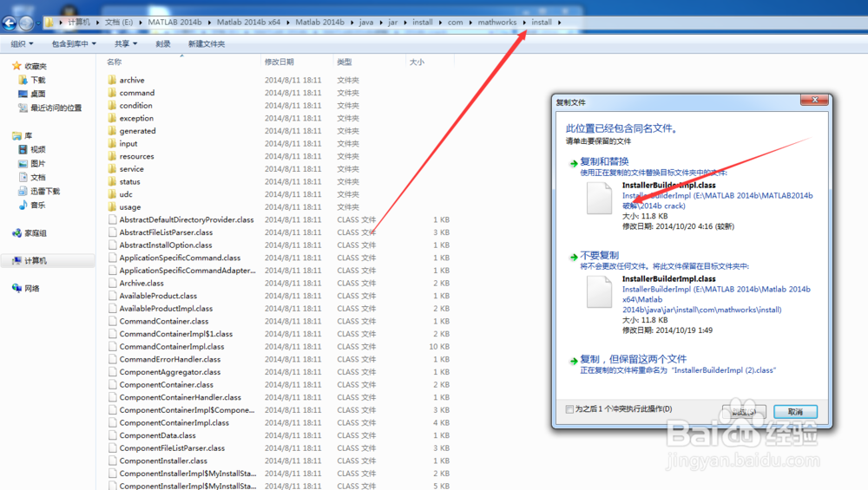The image size is (868, 490).
Task: Select the udc folder icon
Action: [x=112, y=194]
